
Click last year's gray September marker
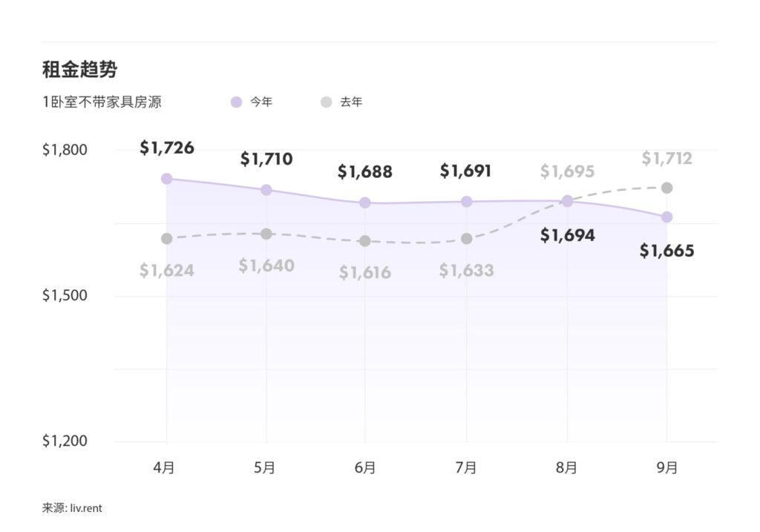click(666, 188)
